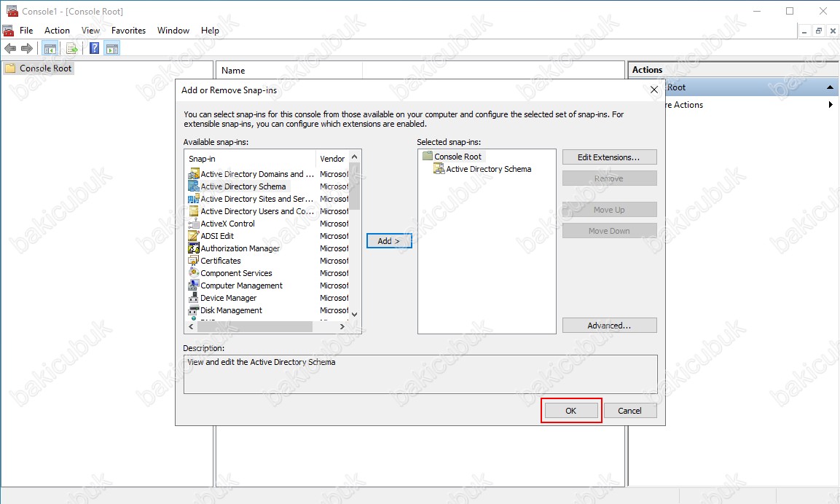This screenshot has width=840, height=504.
Task: Select the Computer Management text row
Action: point(242,285)
